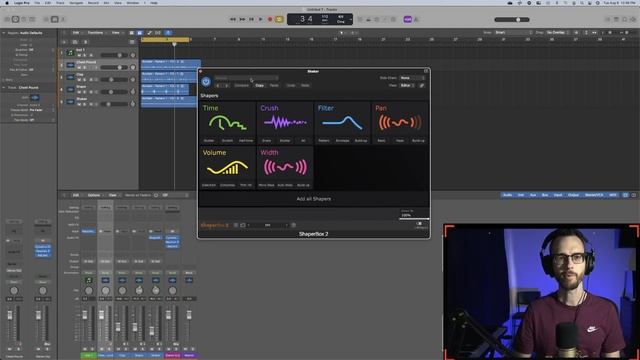640x360 pixels.
Task: Open the Side Chain dropdown
Action: pos(412,78)
